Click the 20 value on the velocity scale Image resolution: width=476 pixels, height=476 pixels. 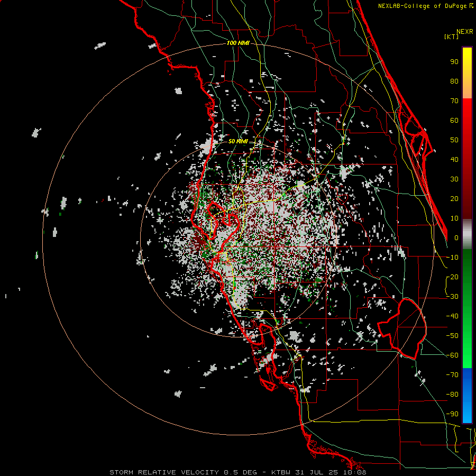[x=454, y=198]
